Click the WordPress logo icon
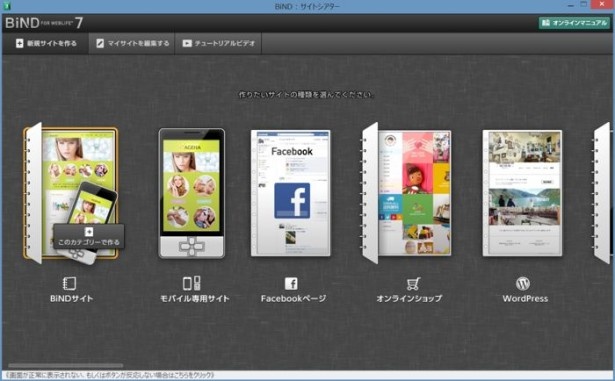 [523, 283]
